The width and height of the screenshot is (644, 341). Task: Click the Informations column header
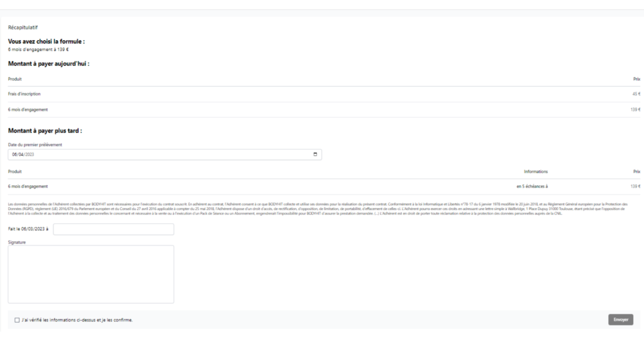coord(536,171)
